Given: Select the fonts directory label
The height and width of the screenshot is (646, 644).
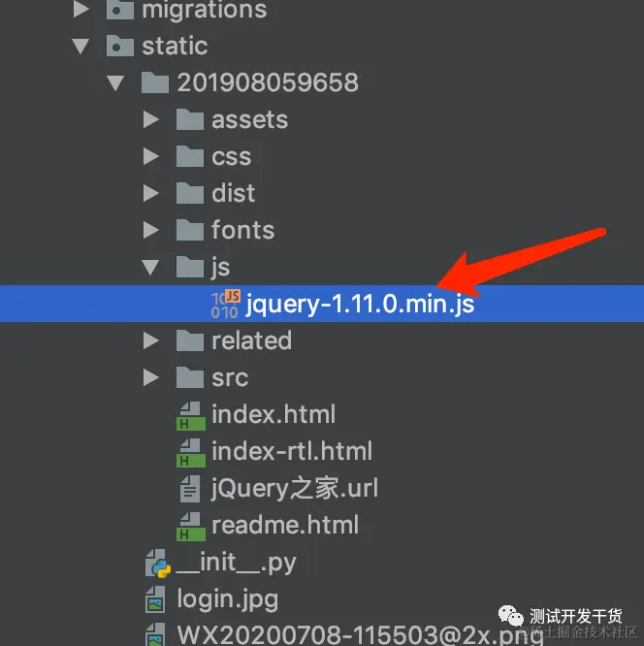Looking at the screenshot, I should 243,230.
